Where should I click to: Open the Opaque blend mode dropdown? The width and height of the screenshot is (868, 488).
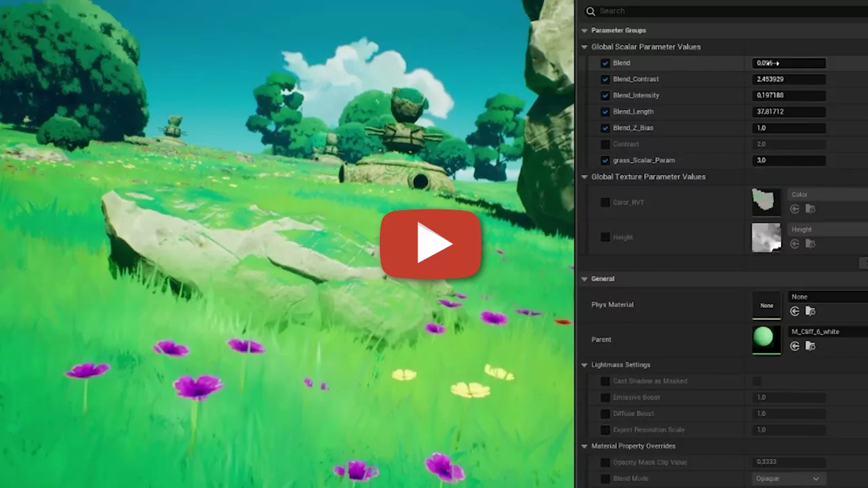789,479
